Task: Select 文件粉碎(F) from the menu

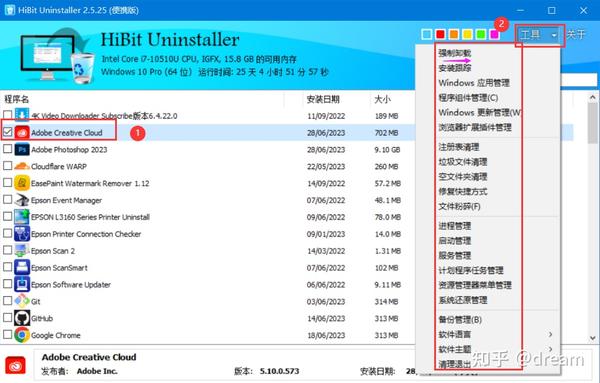Action: click(x=459, y=207)
